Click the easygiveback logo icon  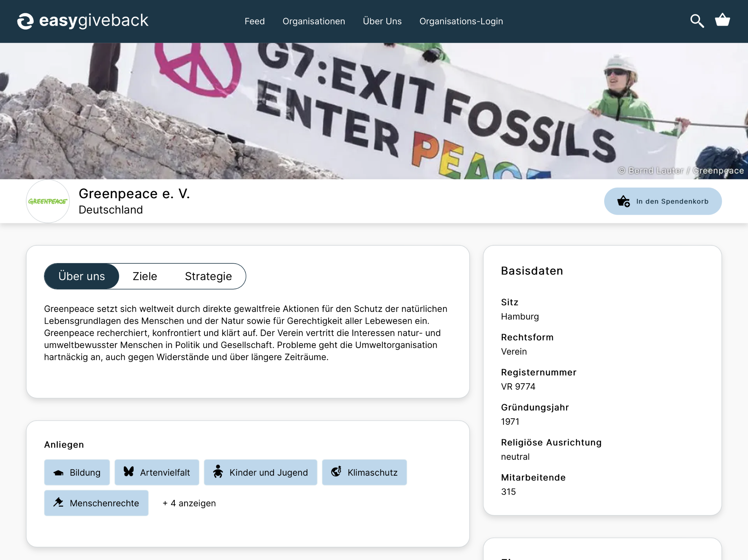click(26, 21)
